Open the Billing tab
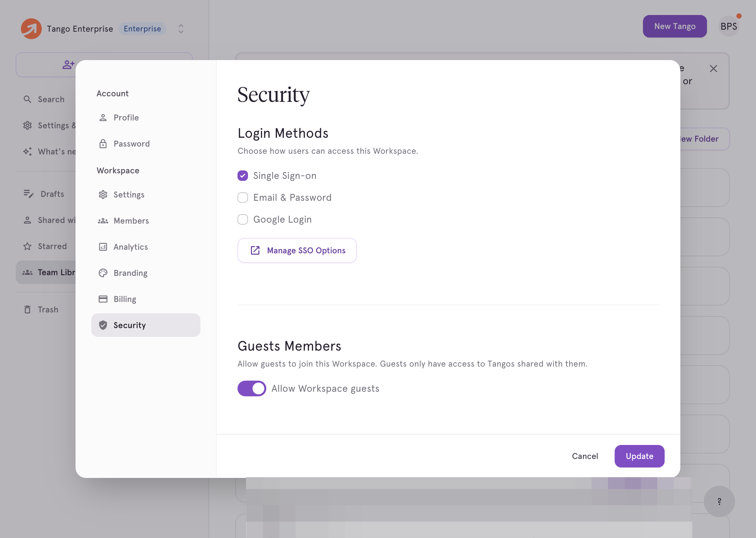756x538 pixels. point(146,299)
